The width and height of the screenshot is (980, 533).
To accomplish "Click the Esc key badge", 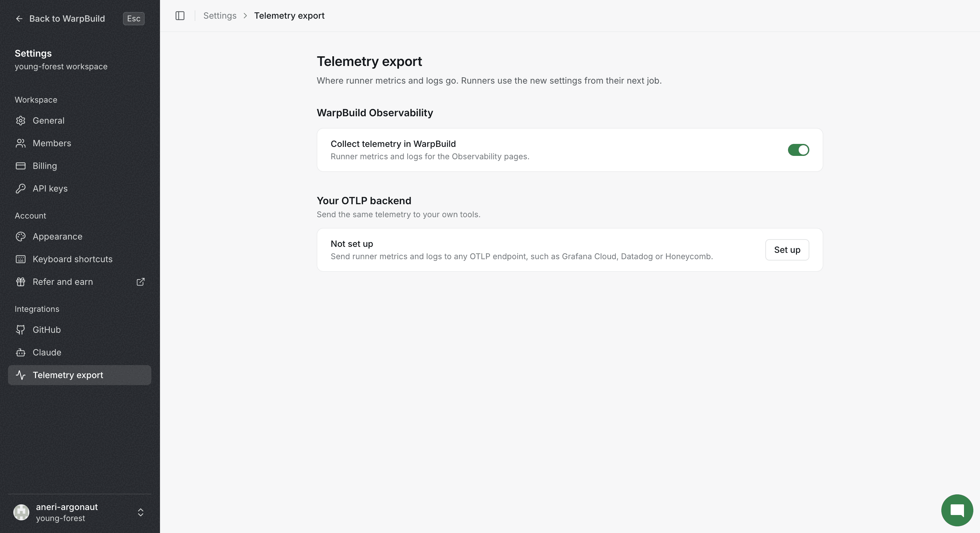I will coord(134,19).
